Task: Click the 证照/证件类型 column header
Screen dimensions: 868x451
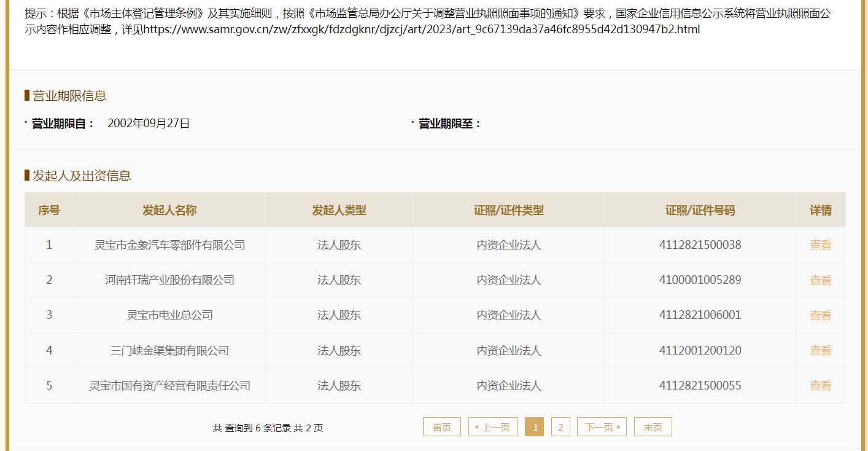Action: tap(508, 210)
